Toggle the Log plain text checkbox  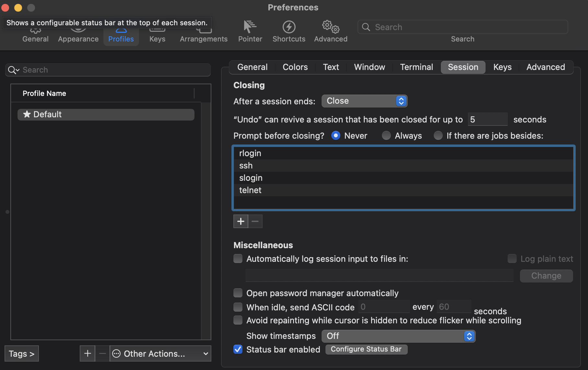coord(512,259)
